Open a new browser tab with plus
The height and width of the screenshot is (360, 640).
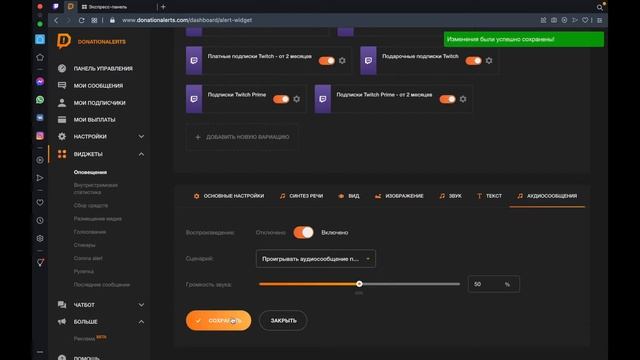tap(163, 7)
